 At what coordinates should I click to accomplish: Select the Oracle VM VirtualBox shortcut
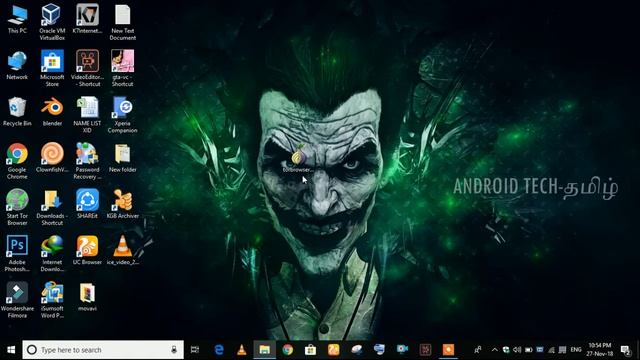click(52, 22)
